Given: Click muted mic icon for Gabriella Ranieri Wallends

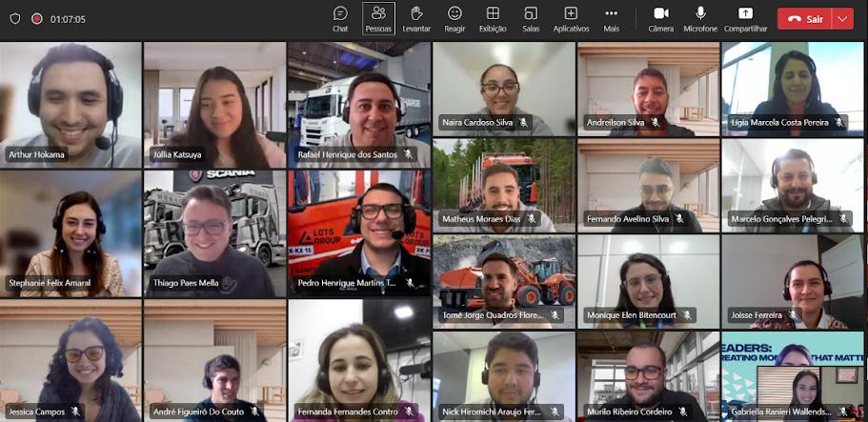Looking at the screenshot, I should point(843,412).
